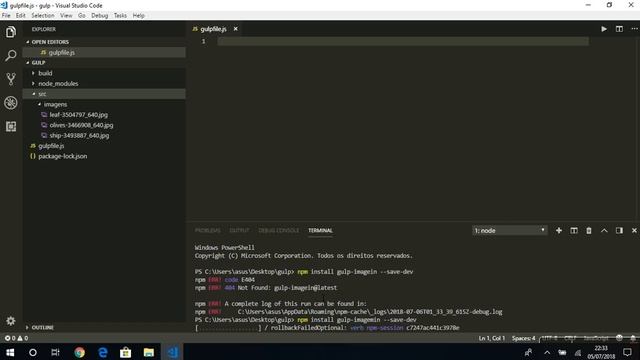Open the Windows Start menu

10,352
